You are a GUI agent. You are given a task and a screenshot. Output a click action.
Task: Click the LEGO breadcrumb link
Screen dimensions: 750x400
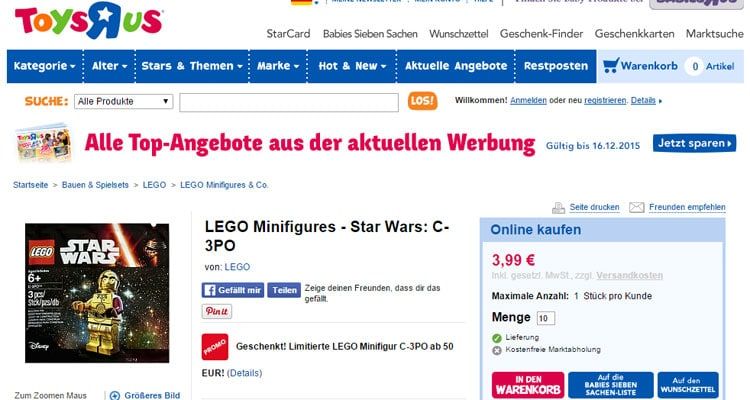pyautogui.click(x=154, y=185)
